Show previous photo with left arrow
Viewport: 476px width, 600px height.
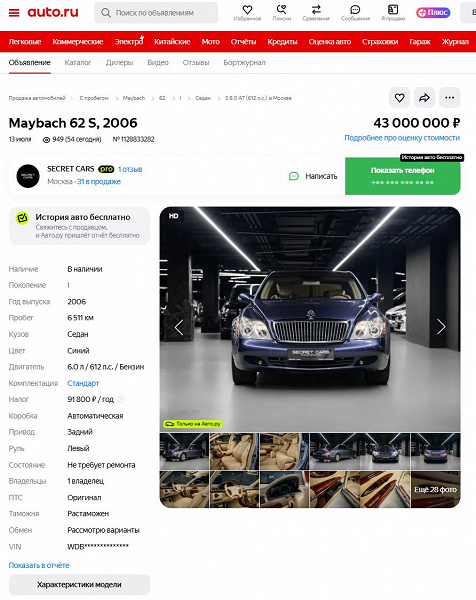pos(179,327)
